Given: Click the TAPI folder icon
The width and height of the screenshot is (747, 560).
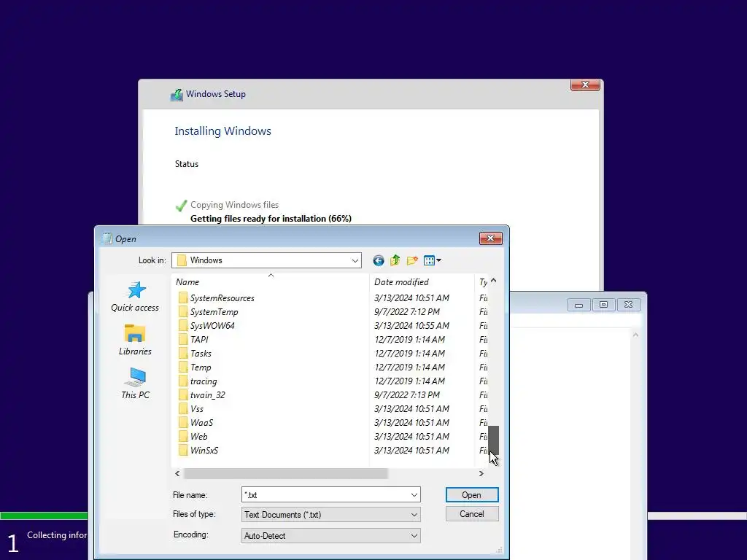Looking at the screenshot, I should 183,340.
